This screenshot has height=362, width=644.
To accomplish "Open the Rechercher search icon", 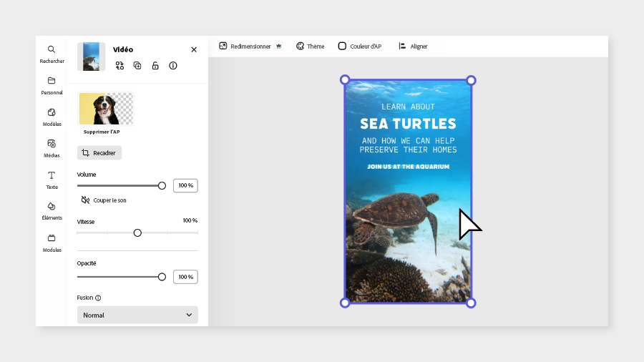I will [x=52, y=49].
